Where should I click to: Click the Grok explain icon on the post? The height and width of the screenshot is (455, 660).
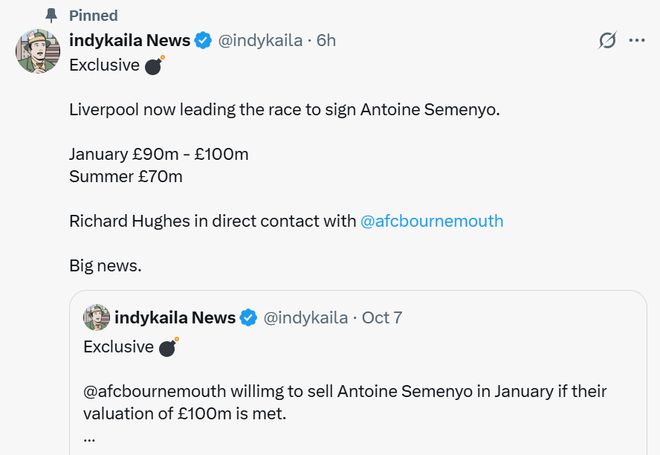tap(606, 41)
